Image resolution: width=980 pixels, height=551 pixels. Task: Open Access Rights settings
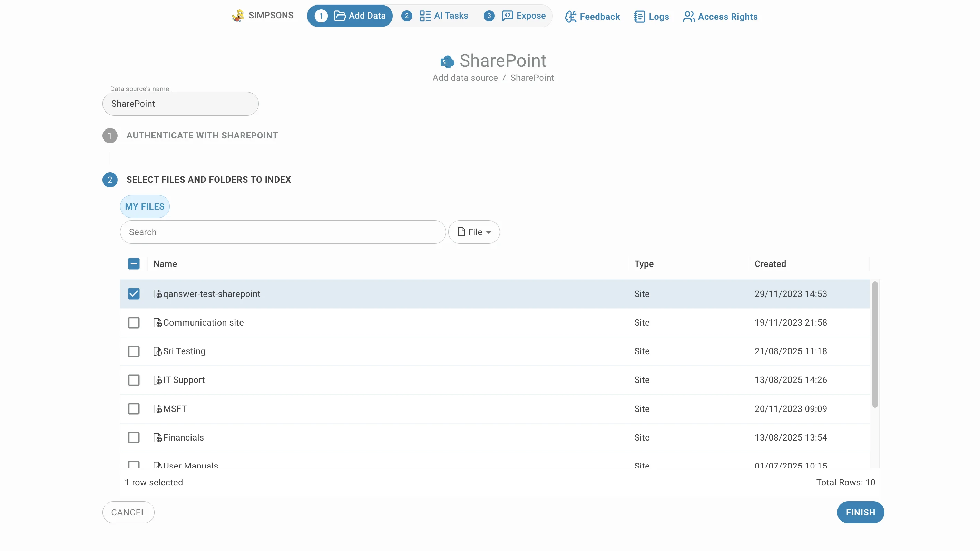point(720,17)
